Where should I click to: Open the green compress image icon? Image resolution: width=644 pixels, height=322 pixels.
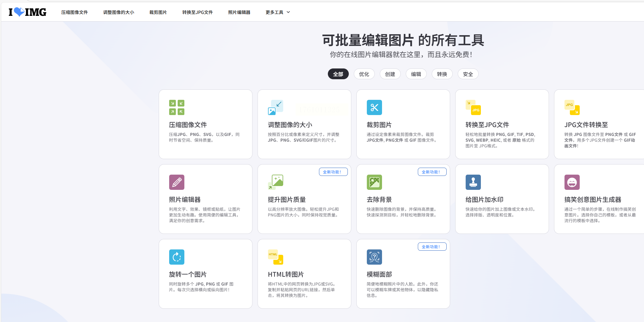176,107
